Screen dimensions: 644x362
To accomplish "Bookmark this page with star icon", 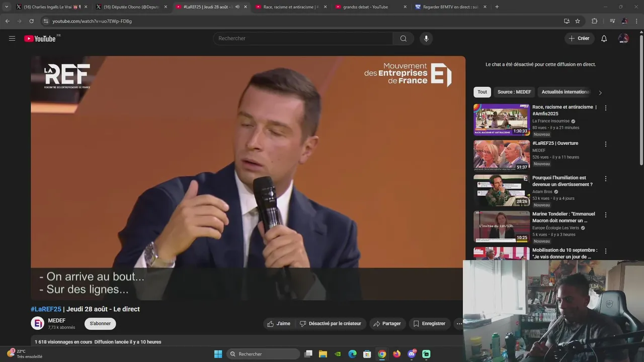I will tap(578, 21).
